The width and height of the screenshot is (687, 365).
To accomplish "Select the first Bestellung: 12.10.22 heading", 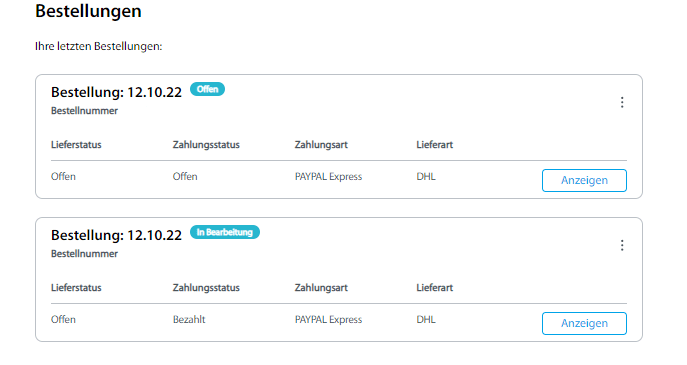I will [x=116, y=92].
